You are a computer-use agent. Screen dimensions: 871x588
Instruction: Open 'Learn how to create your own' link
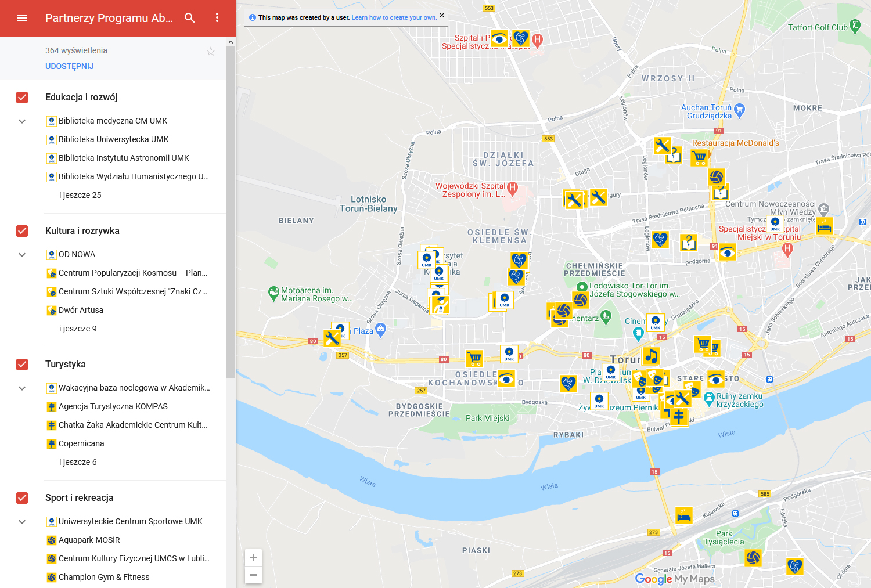coord(394,17)
